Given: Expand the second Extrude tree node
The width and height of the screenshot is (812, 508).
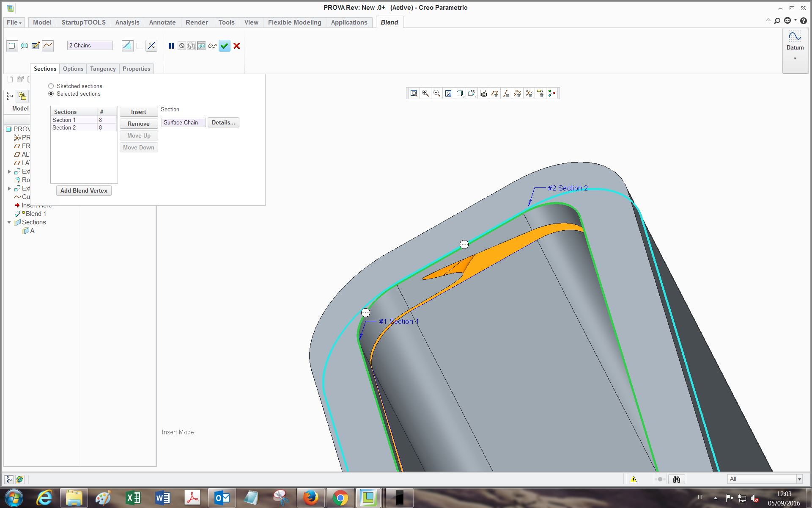Looking at the screenshot, I should point(9,188).
